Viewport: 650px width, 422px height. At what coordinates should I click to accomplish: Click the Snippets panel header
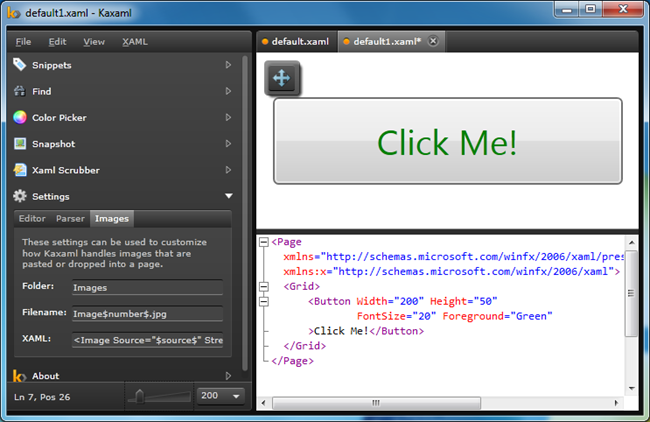click(x=124, y=65)
